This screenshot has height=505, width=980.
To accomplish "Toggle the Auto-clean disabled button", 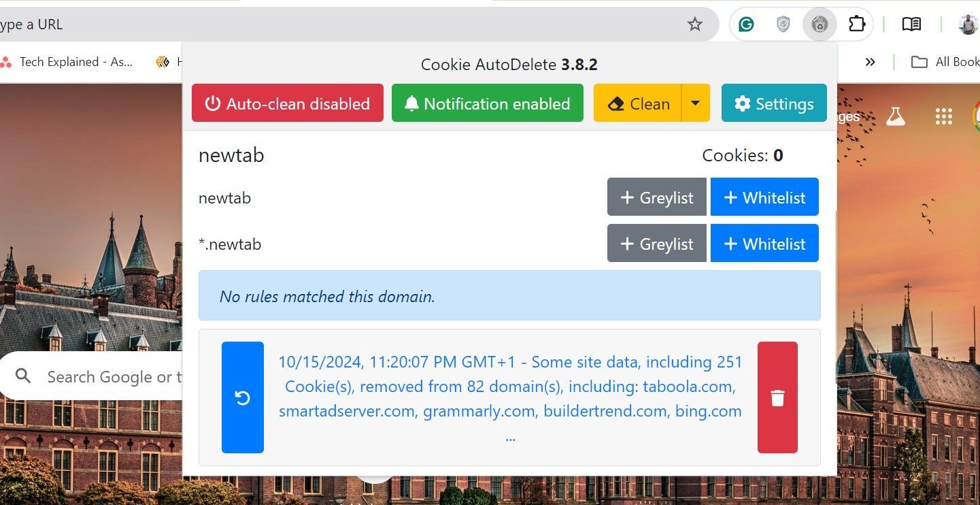I will click(x=288, y=103).
